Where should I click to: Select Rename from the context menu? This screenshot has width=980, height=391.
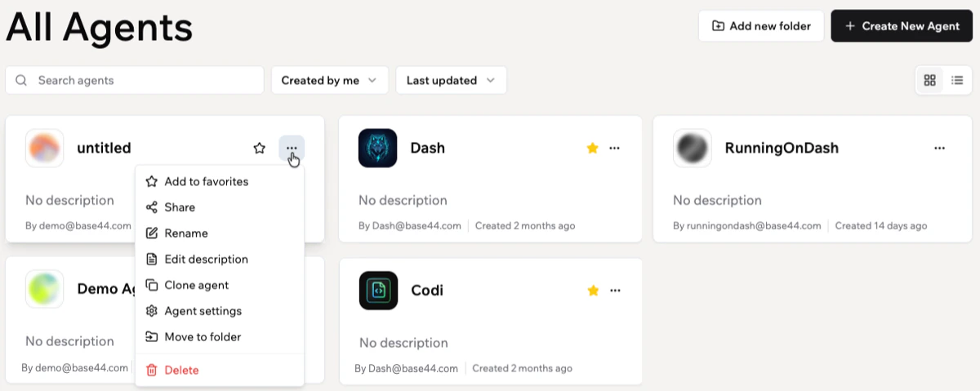point(220,233)
